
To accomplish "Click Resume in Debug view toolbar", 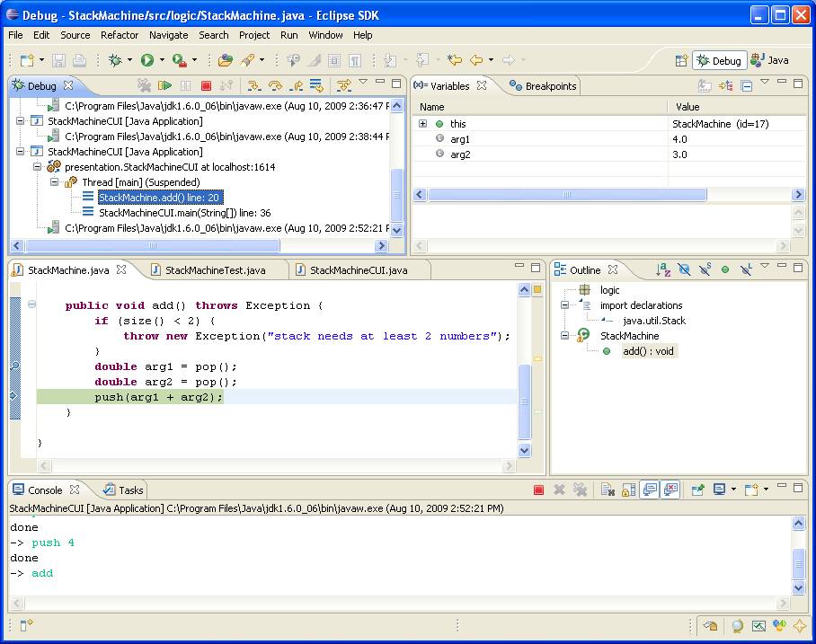I will (x=165, y=85).
